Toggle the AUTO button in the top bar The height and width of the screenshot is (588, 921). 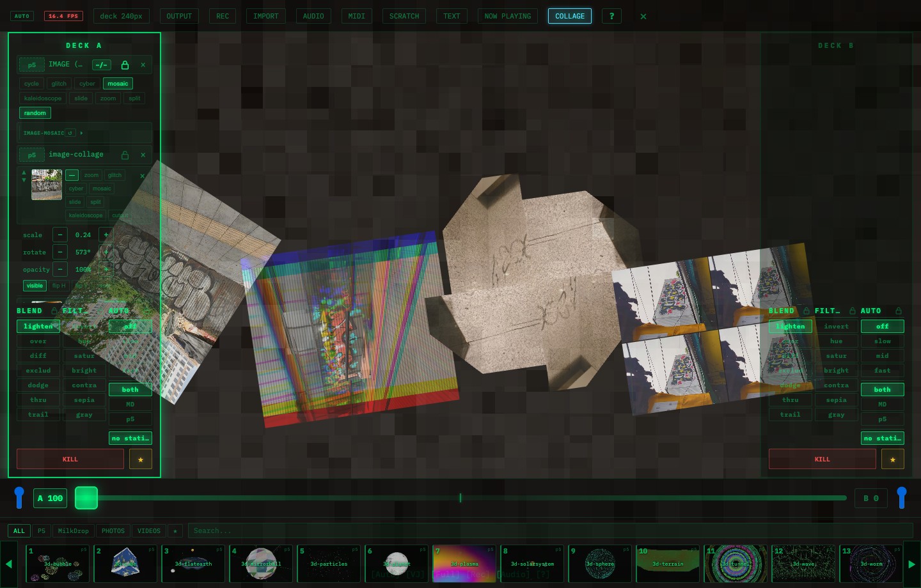22,16
